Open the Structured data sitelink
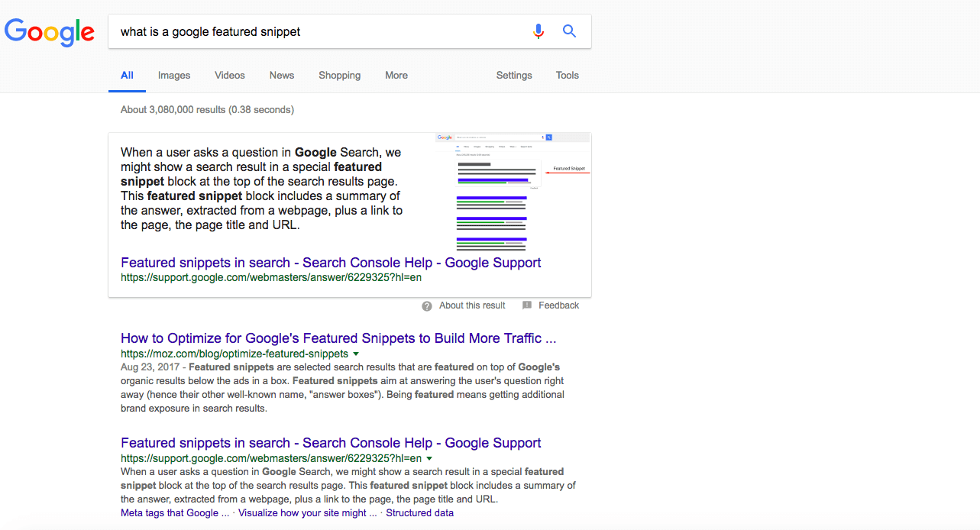980x530 pixels. coord(420,513)
